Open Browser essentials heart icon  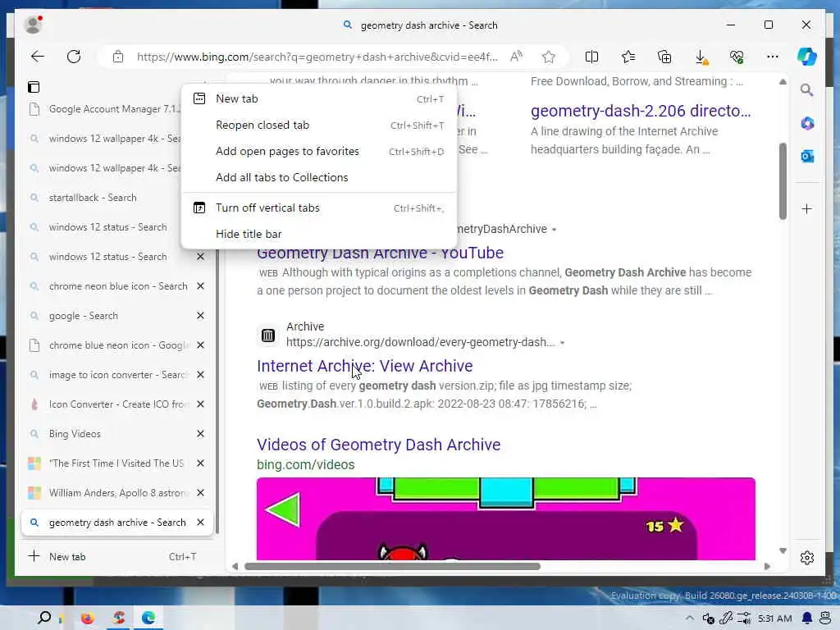click(x=737, y=57)
